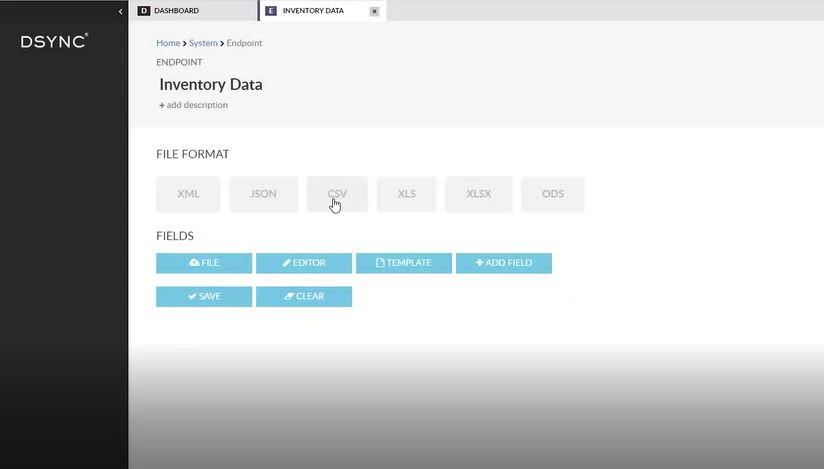Close the Inventory Data tab
824x469 pixels.
[x=374, y=11]
